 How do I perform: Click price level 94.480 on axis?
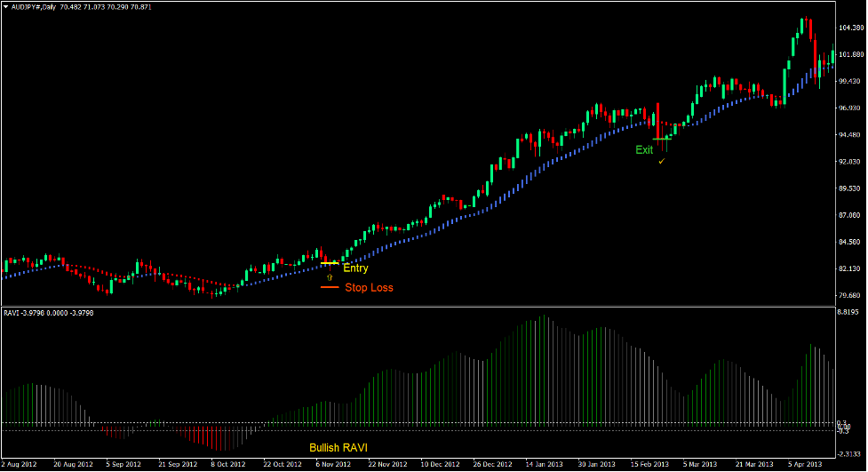click(851, 134)
